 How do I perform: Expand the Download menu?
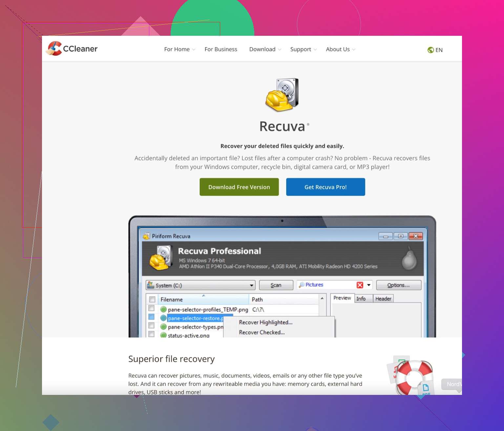(265, 49)
